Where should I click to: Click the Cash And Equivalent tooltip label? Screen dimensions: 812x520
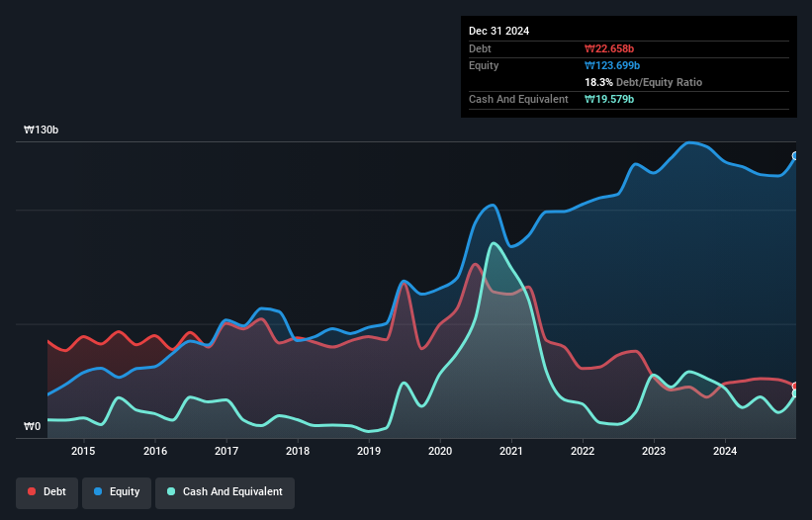pos(518,99)
